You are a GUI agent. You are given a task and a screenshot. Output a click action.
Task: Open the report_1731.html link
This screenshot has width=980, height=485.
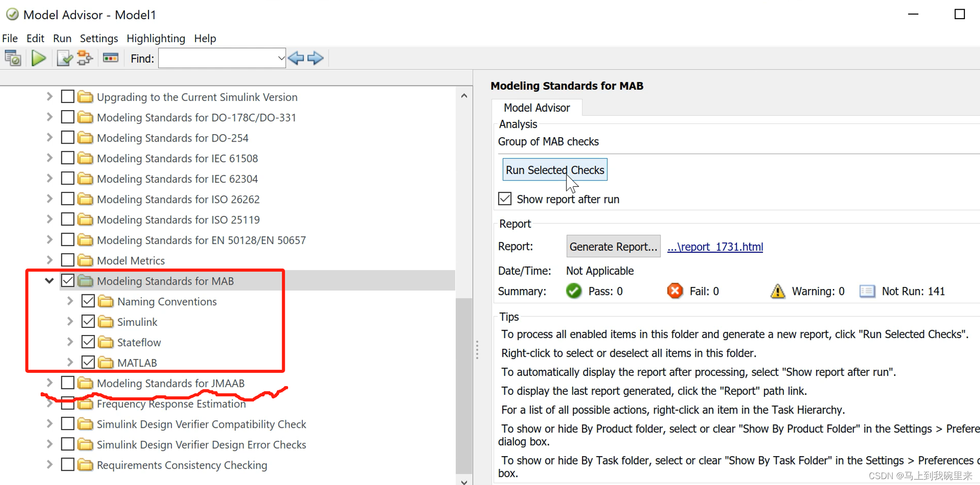tap(715, 246)
